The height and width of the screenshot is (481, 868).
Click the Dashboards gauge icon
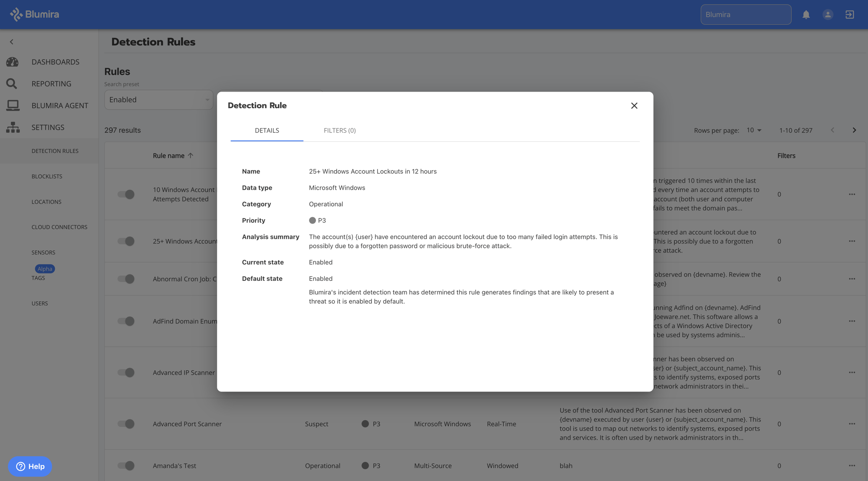point(12,62)
